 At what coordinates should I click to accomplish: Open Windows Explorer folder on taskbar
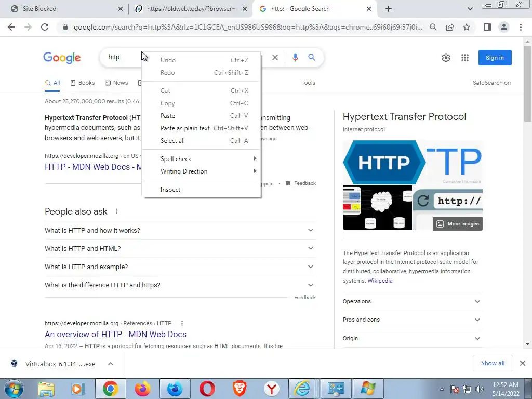point(46,389)
